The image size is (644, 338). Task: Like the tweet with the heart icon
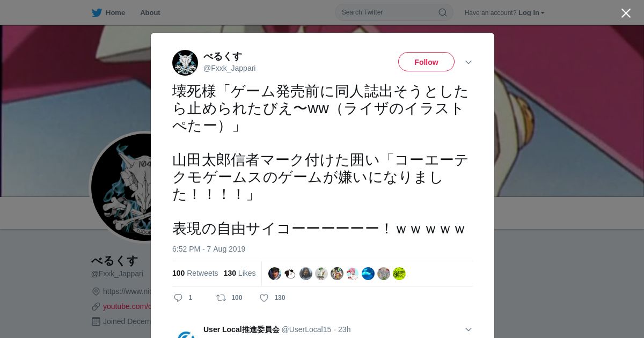click(264, 298)
